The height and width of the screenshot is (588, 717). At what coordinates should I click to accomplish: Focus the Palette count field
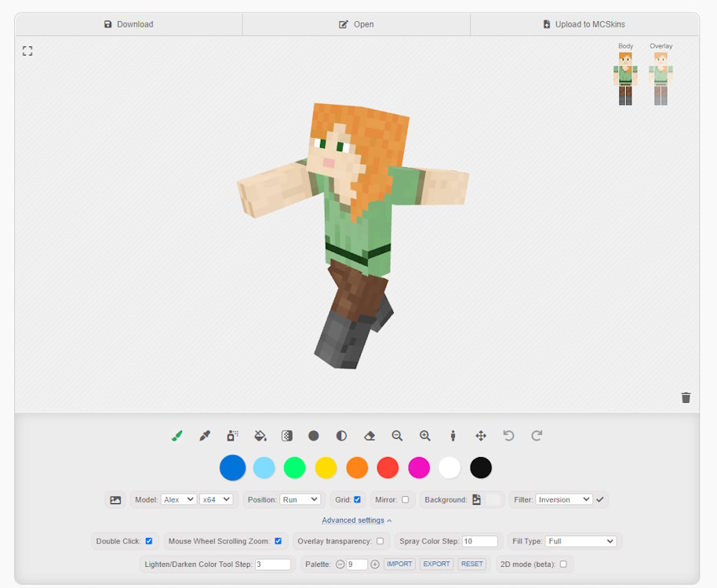pyautogui.click(x=357, y=564)
